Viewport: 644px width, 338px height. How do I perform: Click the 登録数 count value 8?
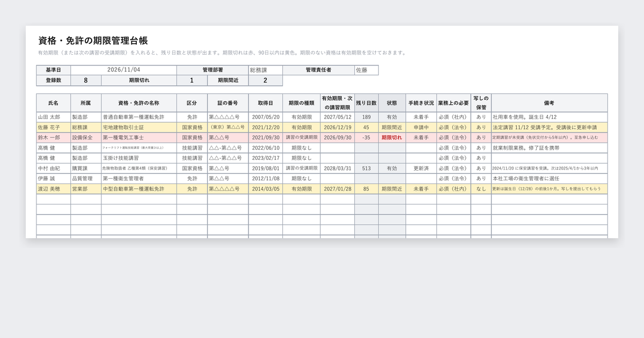click(86, 80)
